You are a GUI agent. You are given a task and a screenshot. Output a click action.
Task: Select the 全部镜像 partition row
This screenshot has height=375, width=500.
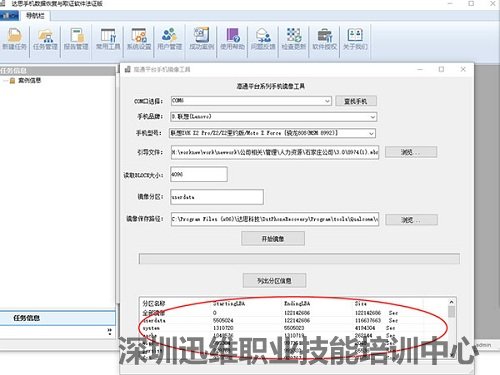tap(294, 313)
